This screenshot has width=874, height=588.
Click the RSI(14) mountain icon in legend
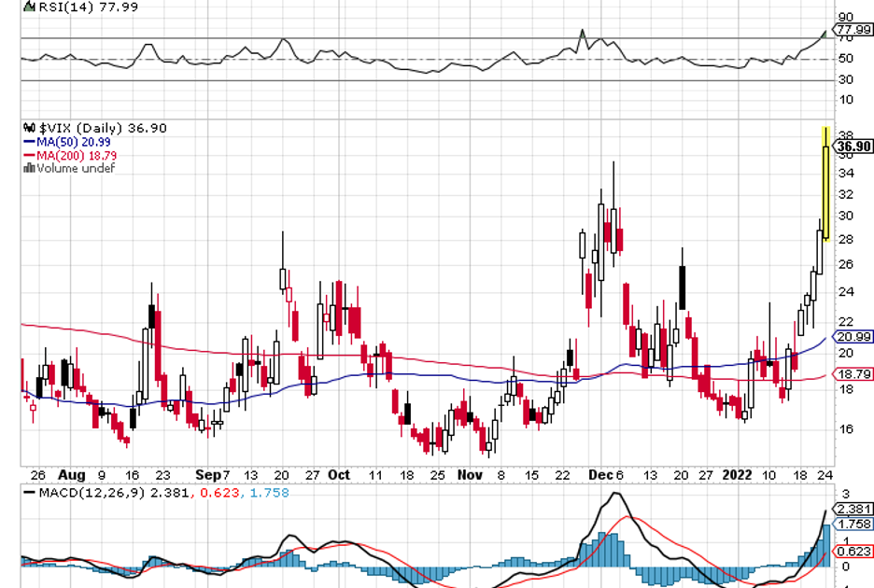pos(28,7)
